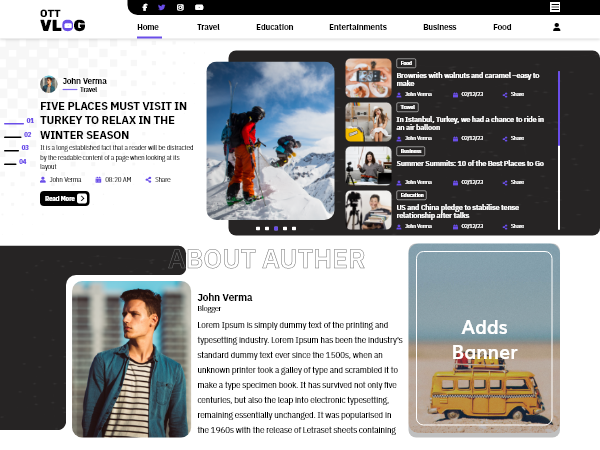Click the Turkey winter season headline
600x450 pixels.
114,121
